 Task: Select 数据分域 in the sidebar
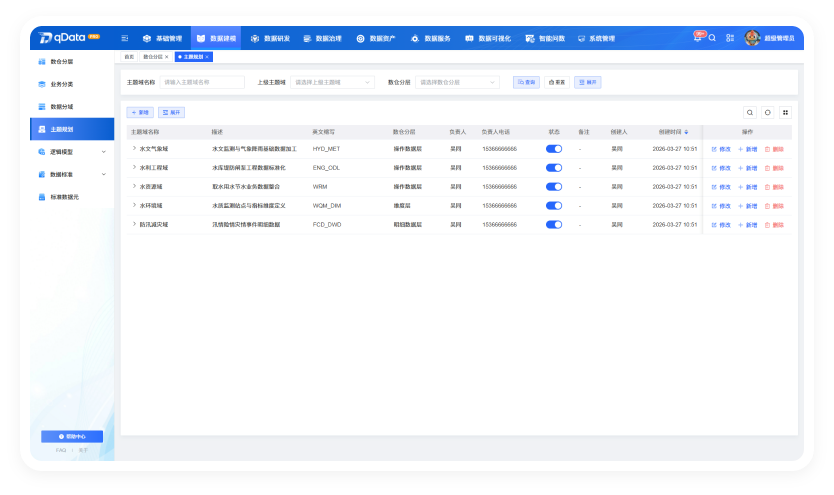tap(72, 107)
